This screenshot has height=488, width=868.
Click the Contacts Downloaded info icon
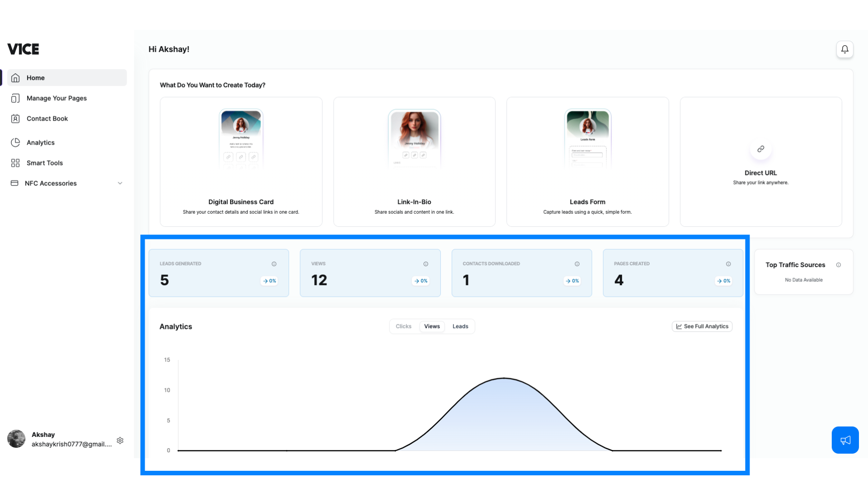click(x=577, y=264)
